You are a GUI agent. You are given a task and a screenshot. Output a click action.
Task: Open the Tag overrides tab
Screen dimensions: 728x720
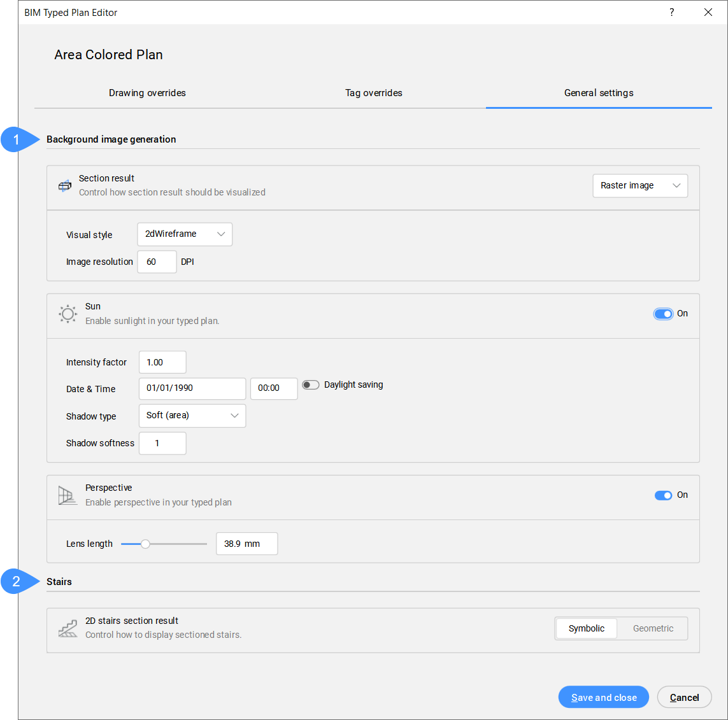click(x=374, y=93)
